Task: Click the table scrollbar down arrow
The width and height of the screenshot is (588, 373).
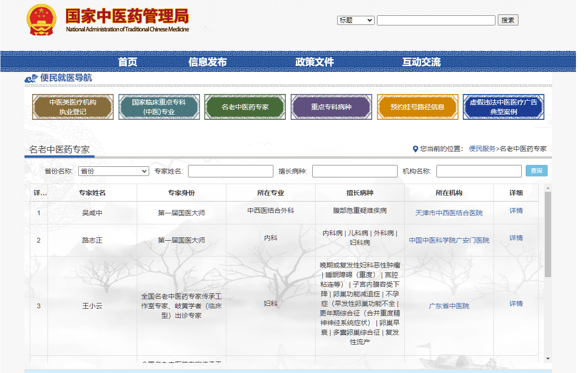Action: click(548, 359)
